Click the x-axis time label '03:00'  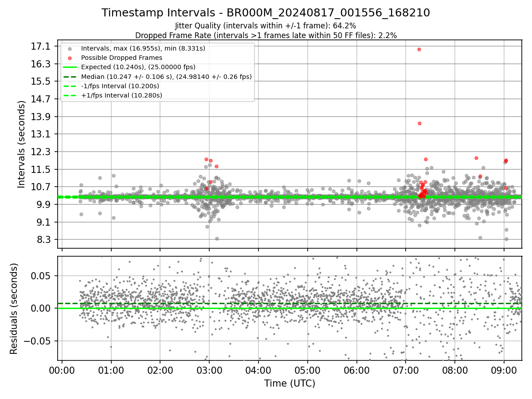point(209,370)
